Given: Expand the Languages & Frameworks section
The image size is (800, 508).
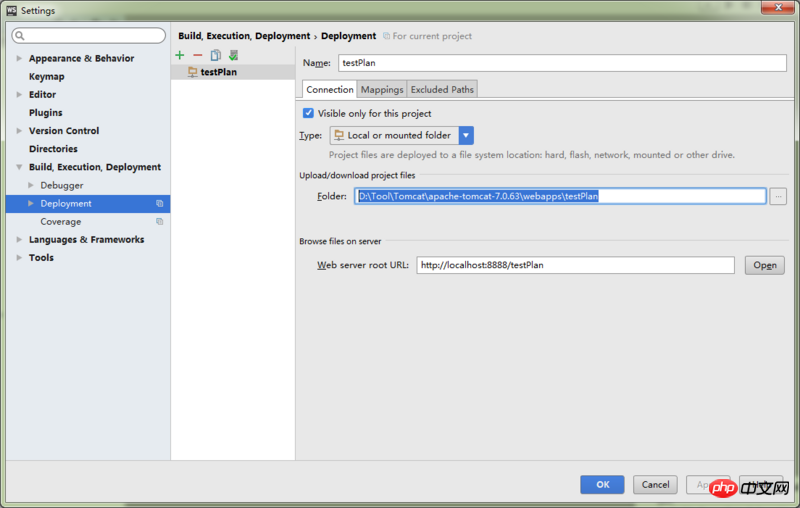Looking at the screenshot, I should click(19, 240).
